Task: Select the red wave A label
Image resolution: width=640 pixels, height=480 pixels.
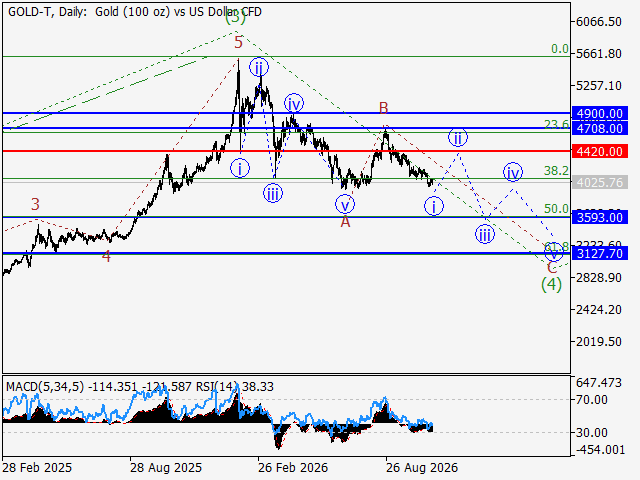Action: [345, 222]
